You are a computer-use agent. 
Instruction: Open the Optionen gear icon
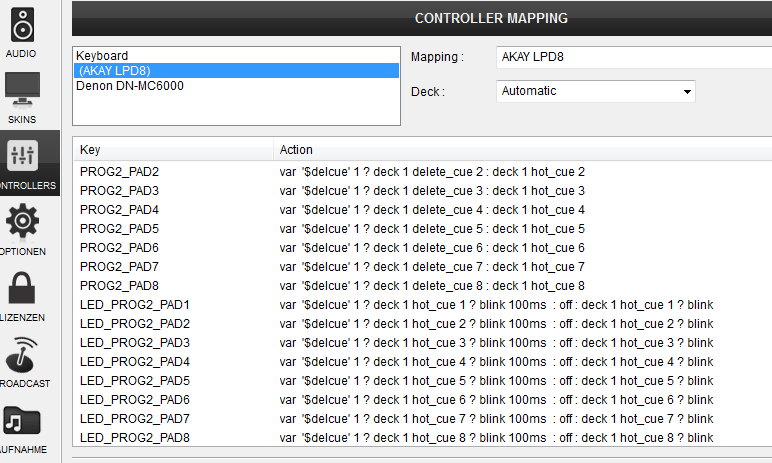22,221
